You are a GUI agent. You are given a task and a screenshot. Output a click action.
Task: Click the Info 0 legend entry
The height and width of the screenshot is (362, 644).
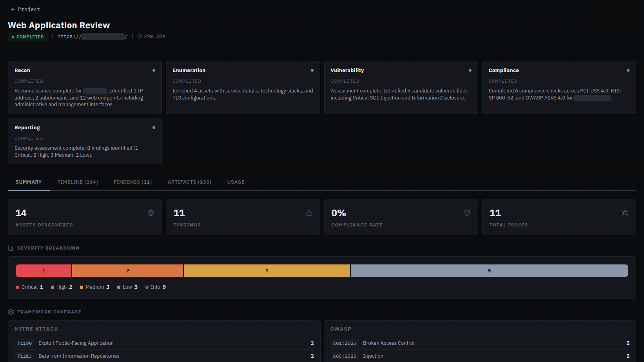156,287
